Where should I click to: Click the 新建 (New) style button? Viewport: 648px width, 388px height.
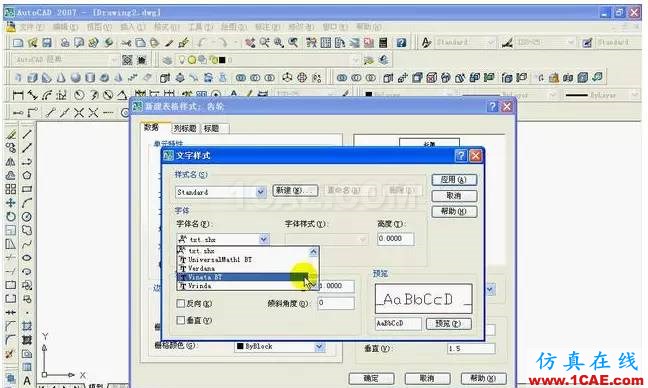[295, 190]
